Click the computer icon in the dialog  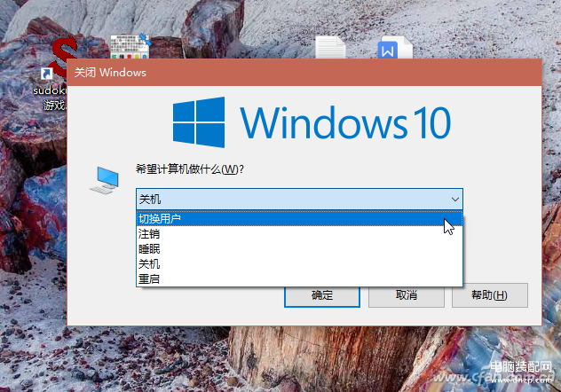coord(104,180)
